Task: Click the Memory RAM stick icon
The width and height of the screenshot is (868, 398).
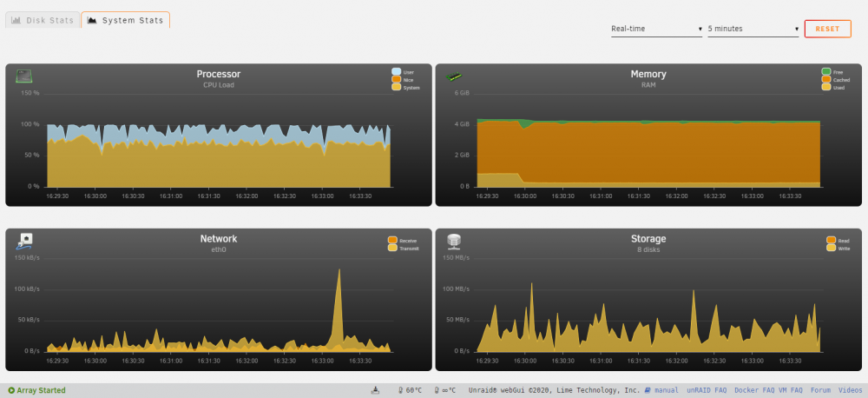Action: click(455, 77)
